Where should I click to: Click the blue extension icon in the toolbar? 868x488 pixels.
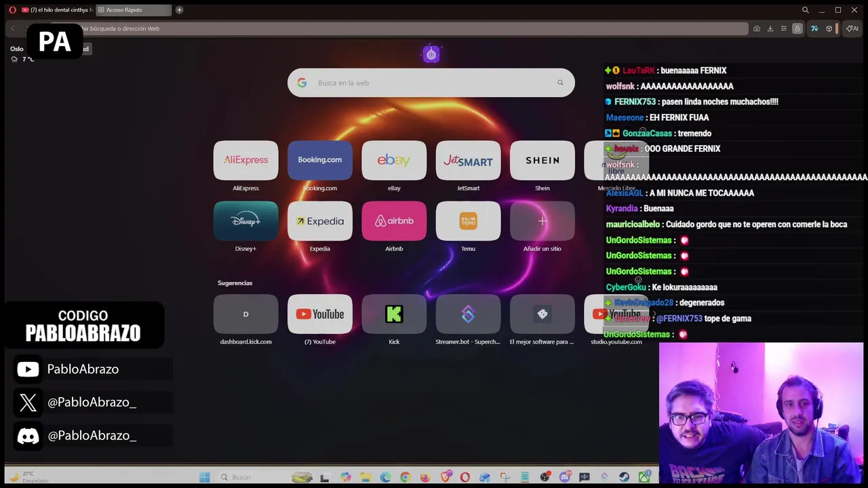click(814, 28)
